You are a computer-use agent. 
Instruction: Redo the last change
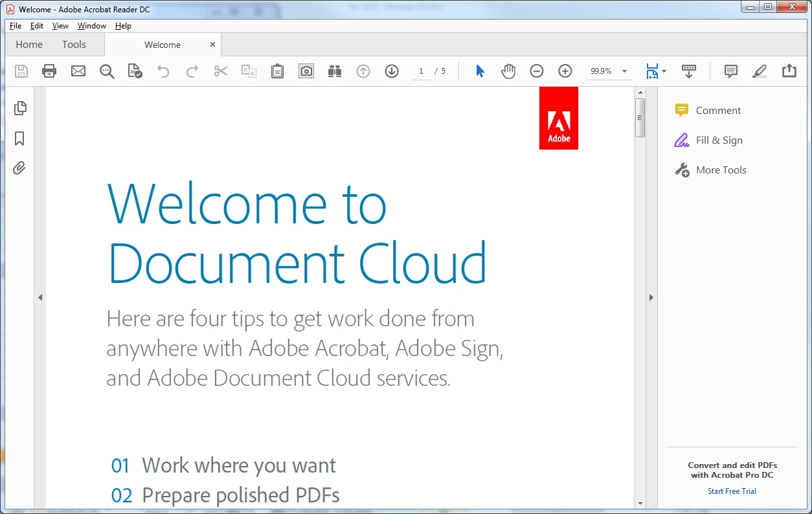tap(192, 71)
